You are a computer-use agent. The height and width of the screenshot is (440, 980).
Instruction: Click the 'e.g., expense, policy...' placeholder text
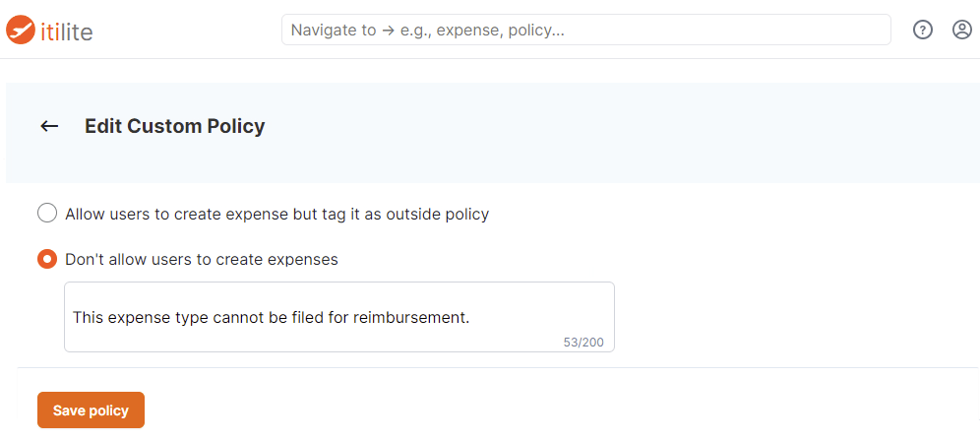click(482, 30)
